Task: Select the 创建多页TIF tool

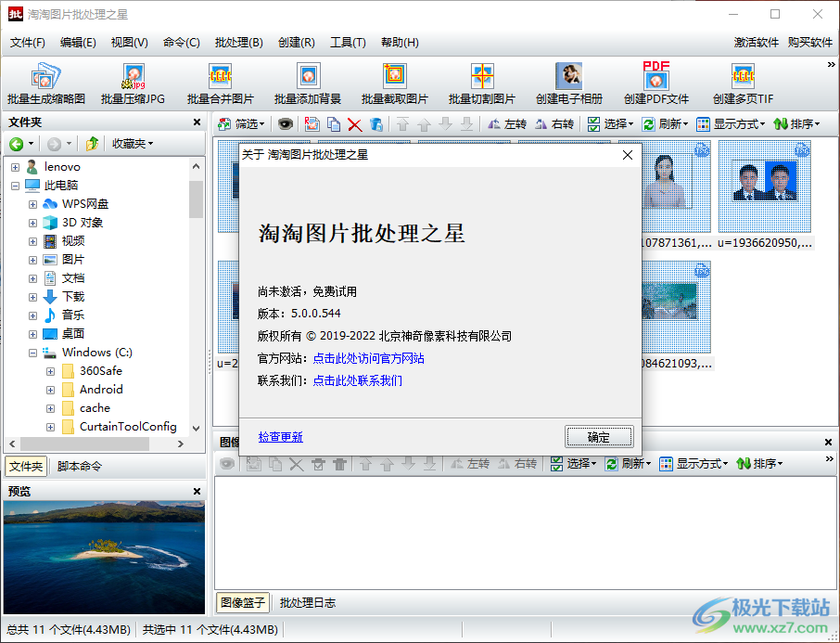Action: pyautogui.click(x=743, y=82)
